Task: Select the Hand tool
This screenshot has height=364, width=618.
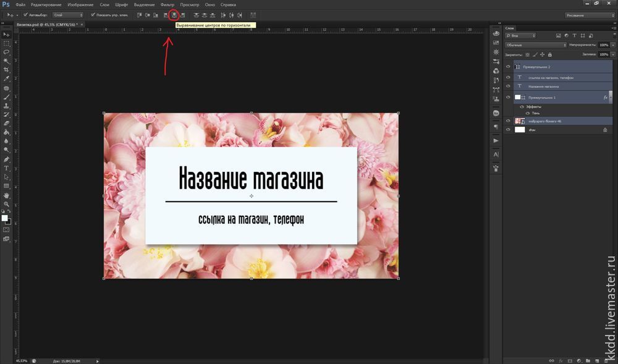Action: tap(6, 195)
